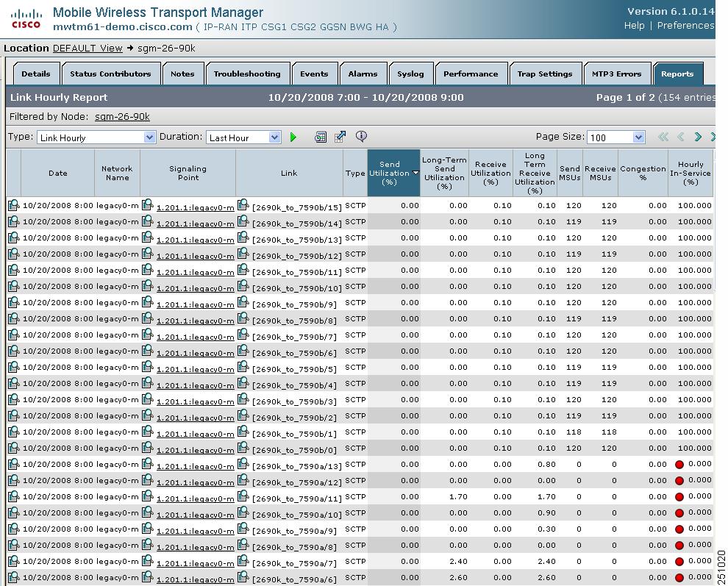Open the Performance tab
Viewport: 728px width, 586px height.
click(471, 74)
